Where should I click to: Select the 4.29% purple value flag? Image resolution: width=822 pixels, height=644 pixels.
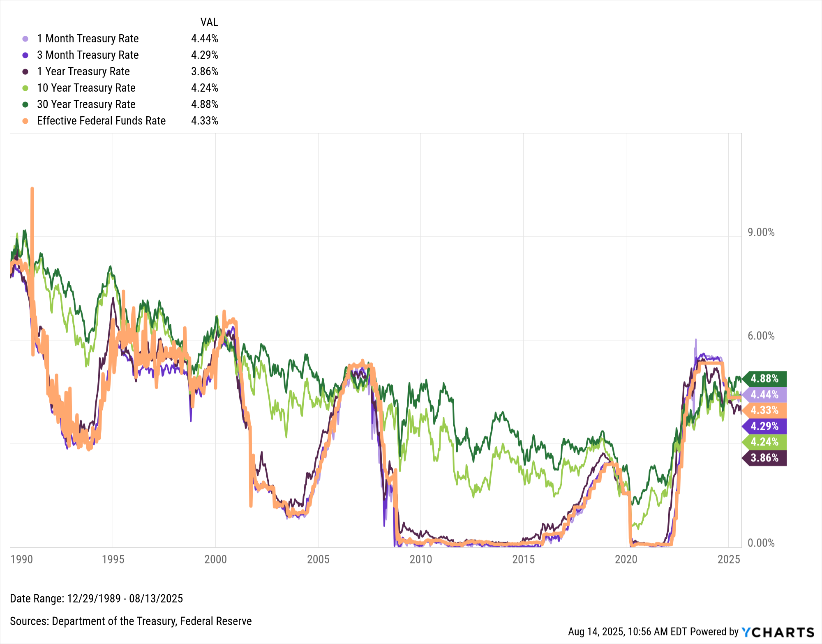[764, 426]
